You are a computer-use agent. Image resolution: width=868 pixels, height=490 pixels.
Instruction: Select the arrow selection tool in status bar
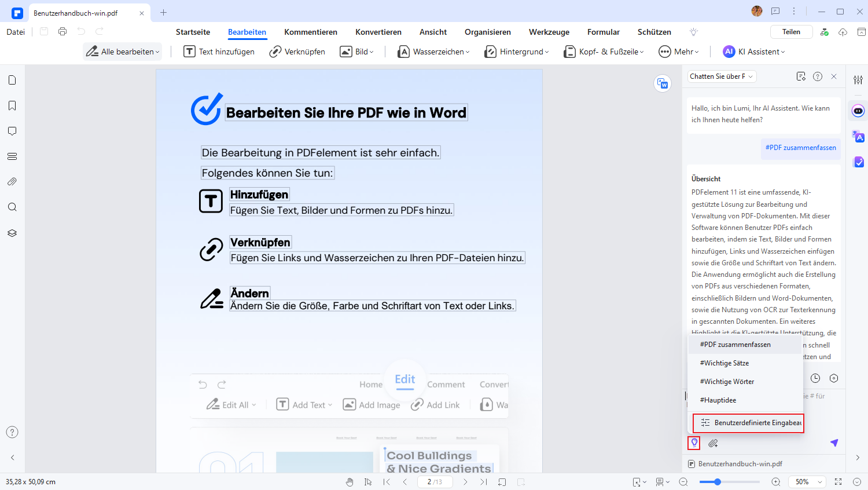pos(368,482)
